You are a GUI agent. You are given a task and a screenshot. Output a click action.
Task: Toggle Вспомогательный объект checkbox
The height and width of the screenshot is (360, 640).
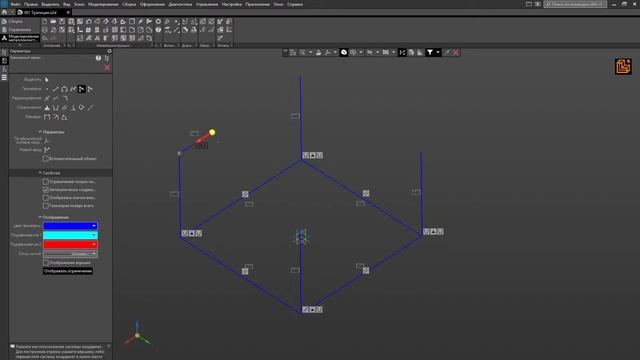point(46,159)
